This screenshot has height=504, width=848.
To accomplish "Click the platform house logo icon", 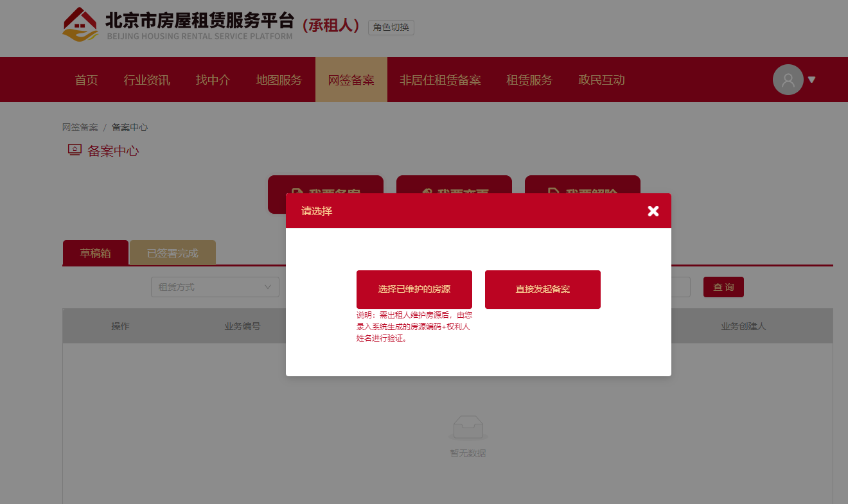I will pyautogui.click(x=80, y=24).
